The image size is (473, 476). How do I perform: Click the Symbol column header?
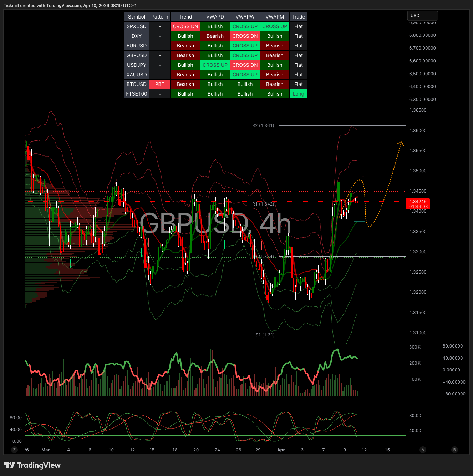(136, 17)
